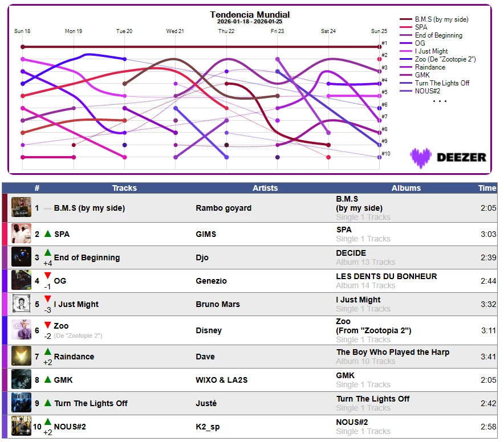
Task: Open album Zoo (From "Zootopia 2")
Action: [x=373, y=326]
